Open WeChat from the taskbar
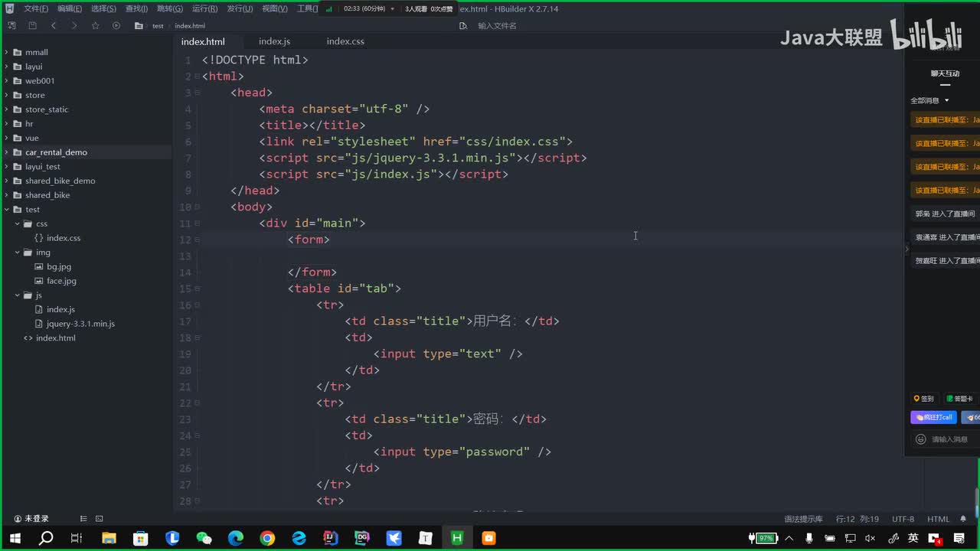This screenshot has height=551, width=980. [204, 538]
